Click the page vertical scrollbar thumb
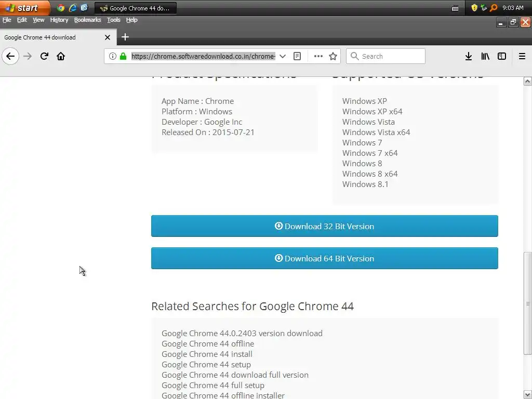Viewport: 532px width, 399px height. click(527, 303)
